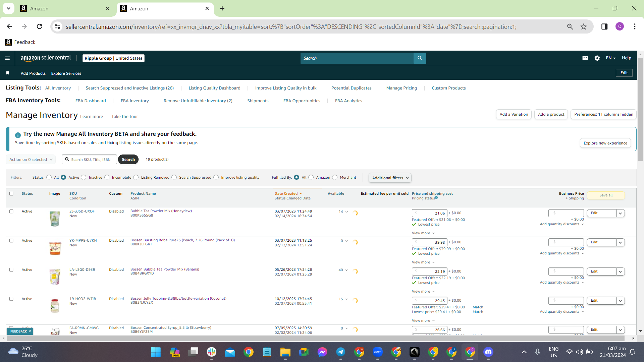
Task: Select the Search Suppressed status radio
Action: pyautogui.click(x=174, y=177)
